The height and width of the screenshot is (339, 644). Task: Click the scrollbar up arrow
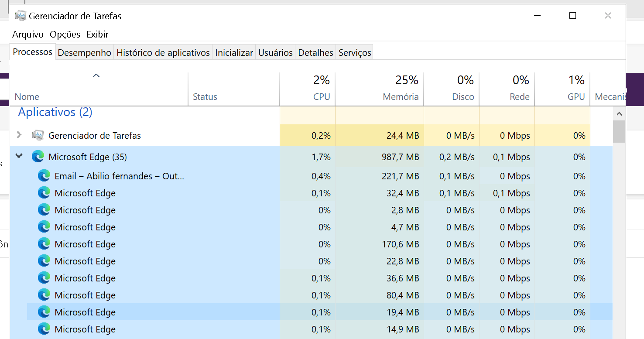coord(619,114)
